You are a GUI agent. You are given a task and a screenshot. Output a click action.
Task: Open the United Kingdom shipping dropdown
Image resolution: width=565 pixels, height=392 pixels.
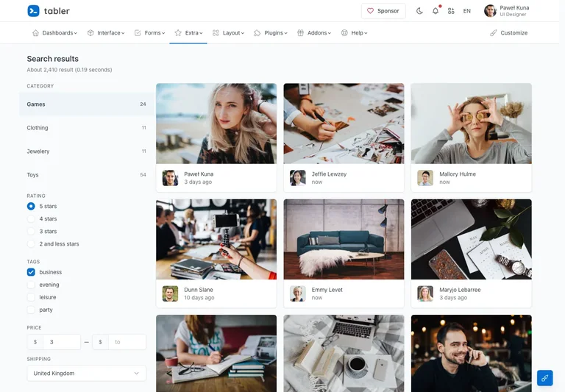tap(87, 374)
